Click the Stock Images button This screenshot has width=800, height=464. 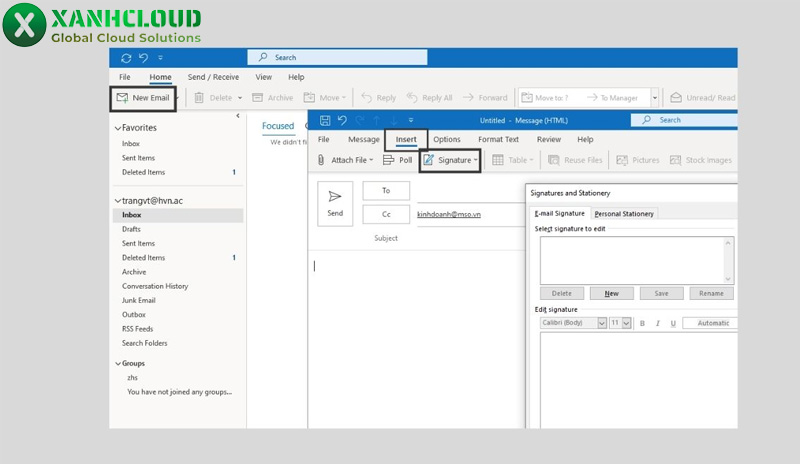[701, 160]
